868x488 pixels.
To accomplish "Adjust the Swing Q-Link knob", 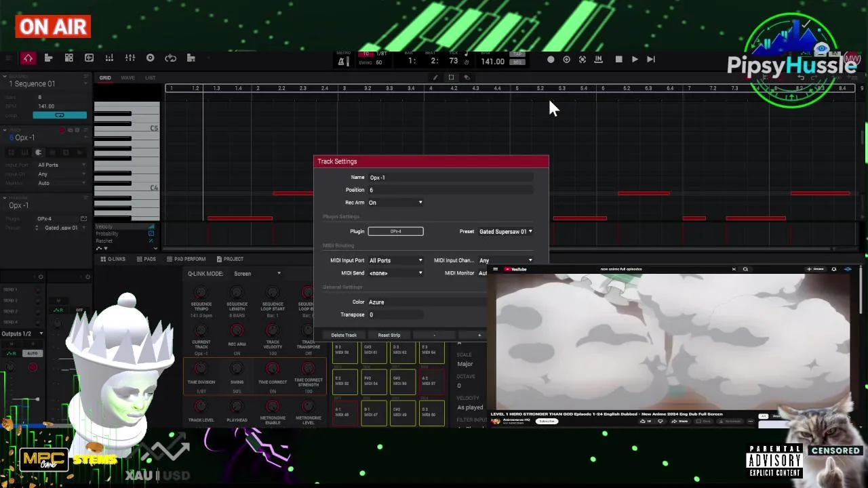I will tap(237, 368).
